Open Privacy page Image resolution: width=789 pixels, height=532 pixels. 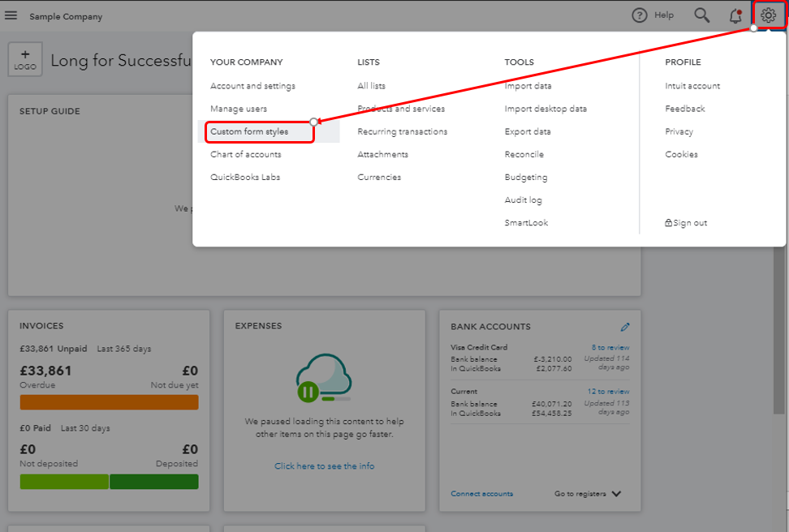pyautogui.click(x=679, y=131)
